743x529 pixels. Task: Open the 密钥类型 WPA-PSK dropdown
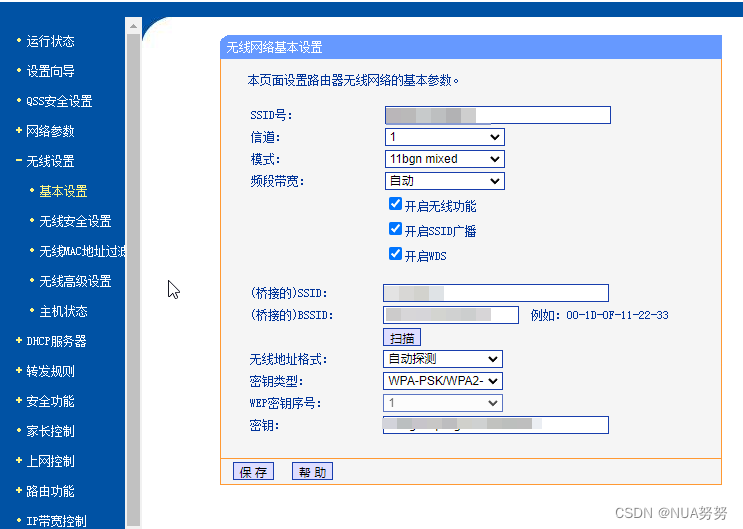point(443,381)
